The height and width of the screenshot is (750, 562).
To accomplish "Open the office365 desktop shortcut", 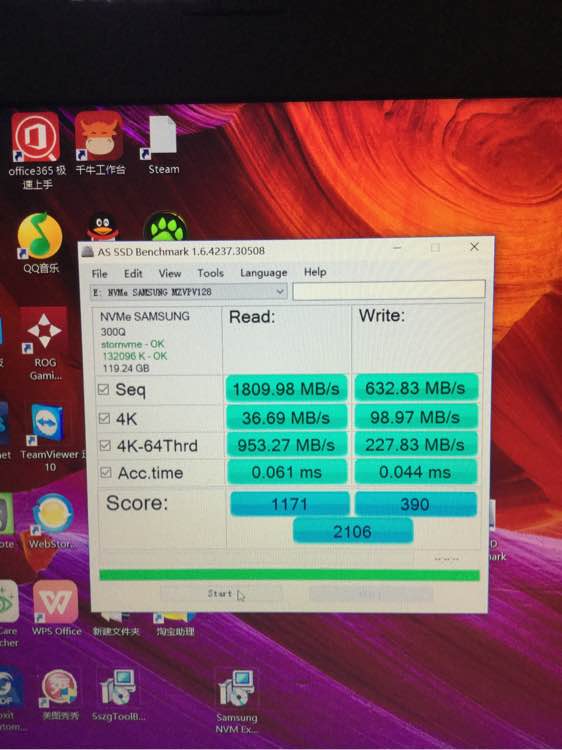I will coord(36,149).
